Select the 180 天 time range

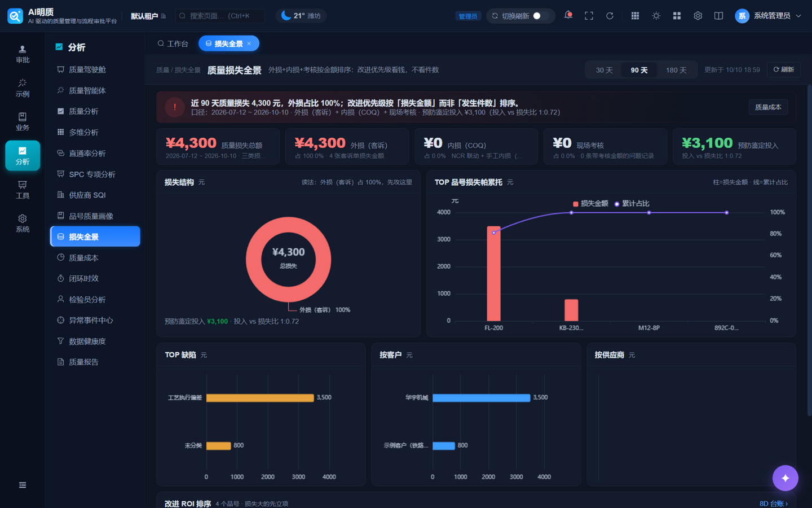coord(676,70)
